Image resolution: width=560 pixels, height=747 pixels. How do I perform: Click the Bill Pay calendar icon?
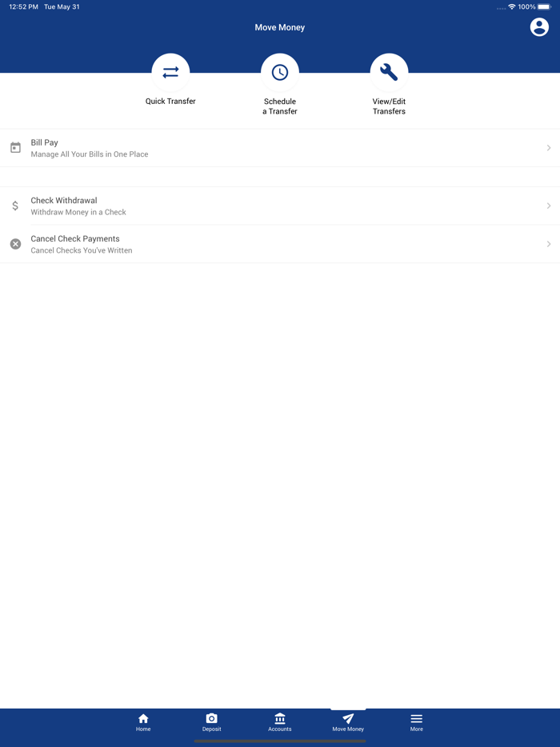coord(16,148)
